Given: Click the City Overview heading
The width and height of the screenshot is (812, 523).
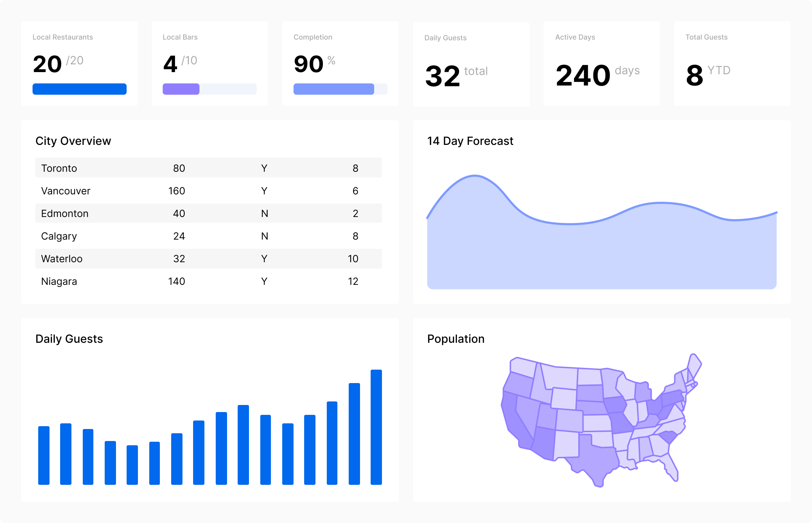Looking at the screenshot, I should pyautogui.click(x=73, y=141).
